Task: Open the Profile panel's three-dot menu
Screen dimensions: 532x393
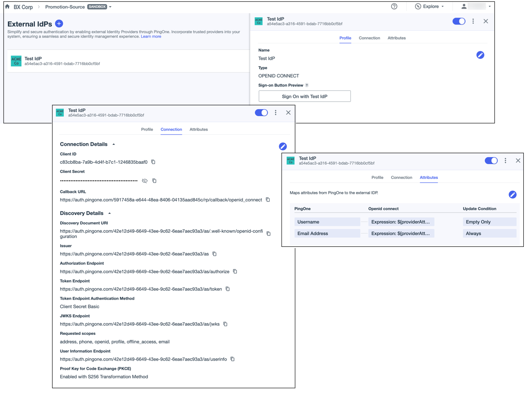Action: click(x=473, y=21)
